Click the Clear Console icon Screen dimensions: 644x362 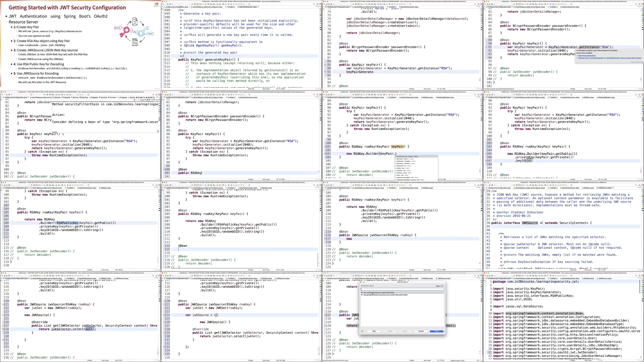[x=141, y=100]
